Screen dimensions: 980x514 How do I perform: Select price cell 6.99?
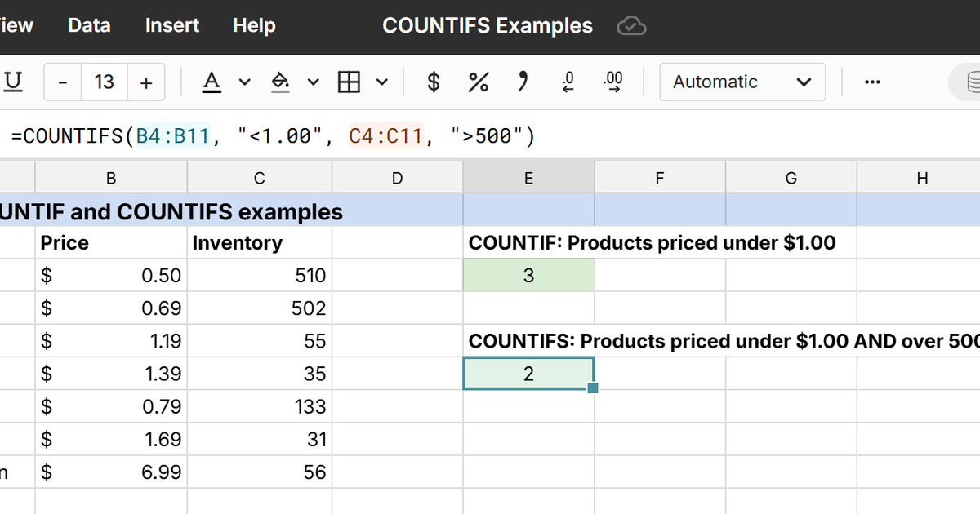click(x=111, y=472)
